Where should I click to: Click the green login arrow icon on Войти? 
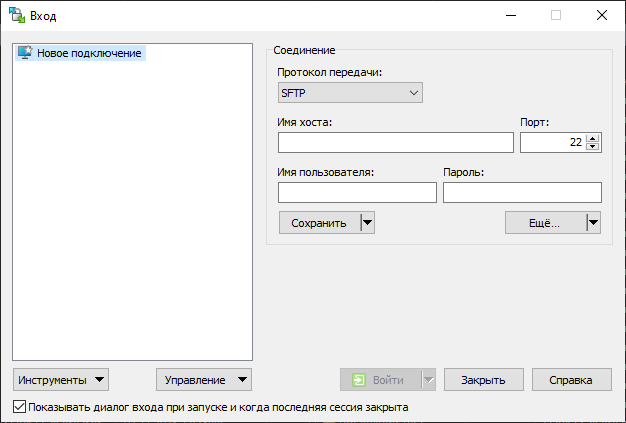click(359, 380)
